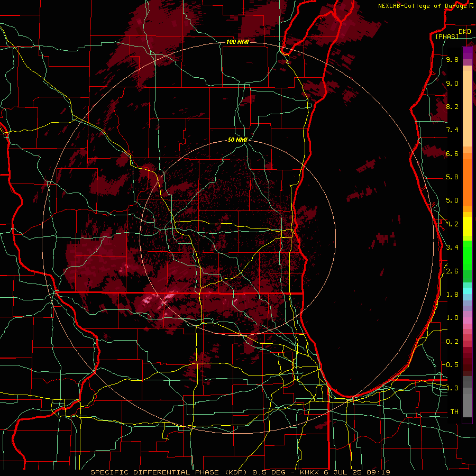Click the 6.6 legend value
The width and height of the screenshot is (476, 476).
click(x=452, y=153)
